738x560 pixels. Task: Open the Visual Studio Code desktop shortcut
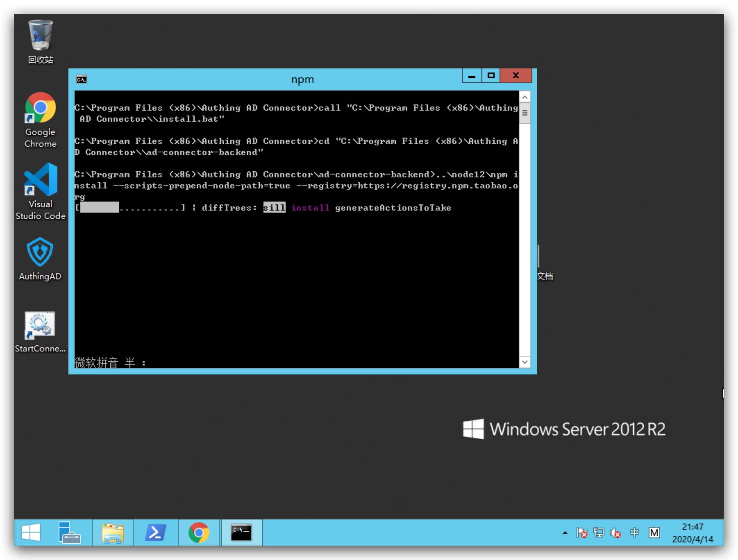[x=40, y=180]
